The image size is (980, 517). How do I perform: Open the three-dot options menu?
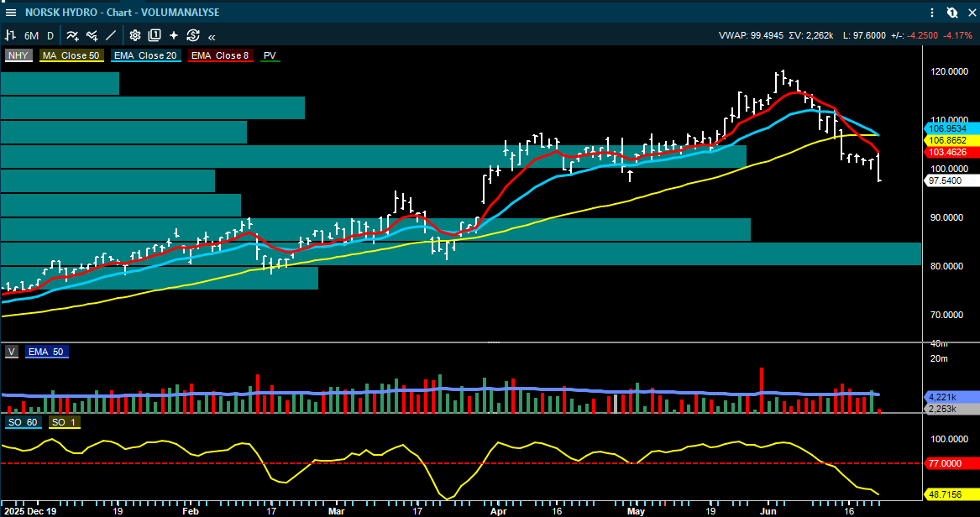pos(932,12)
